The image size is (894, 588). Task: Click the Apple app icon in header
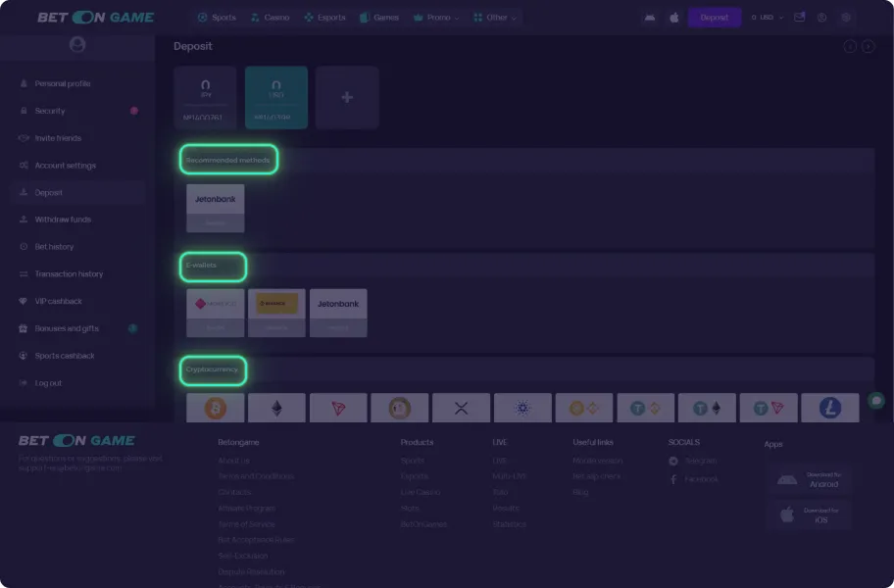pyautogui.click(x=673, y=18)
